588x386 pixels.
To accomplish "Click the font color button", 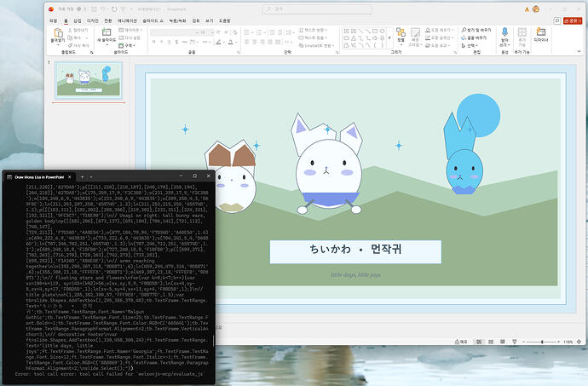I will coord(231,42).
